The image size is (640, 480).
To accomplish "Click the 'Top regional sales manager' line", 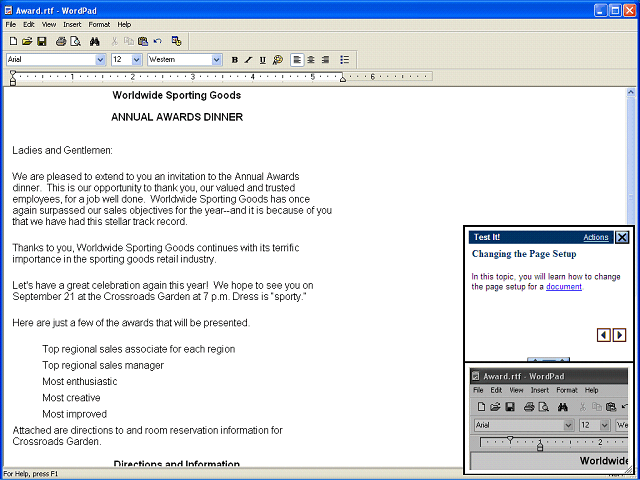I will 103,365.
